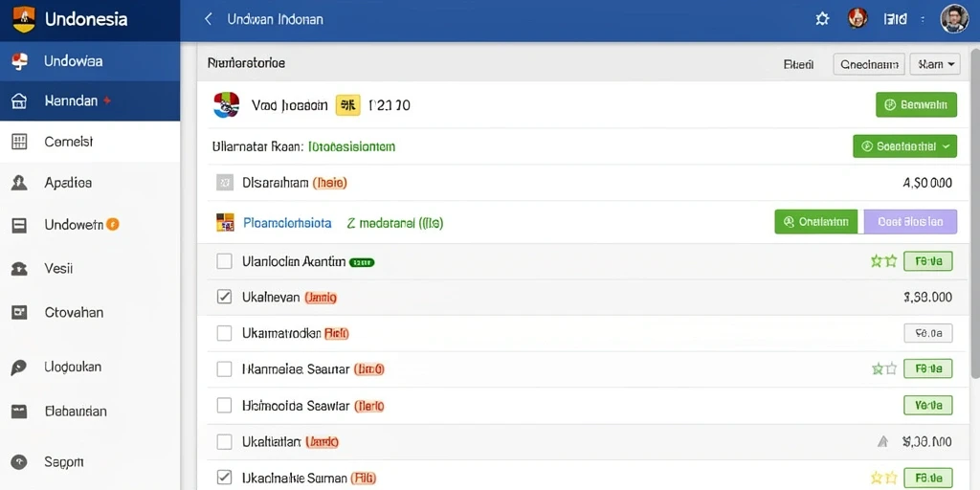Open Uodoukan sidebar item

(90, 367)
